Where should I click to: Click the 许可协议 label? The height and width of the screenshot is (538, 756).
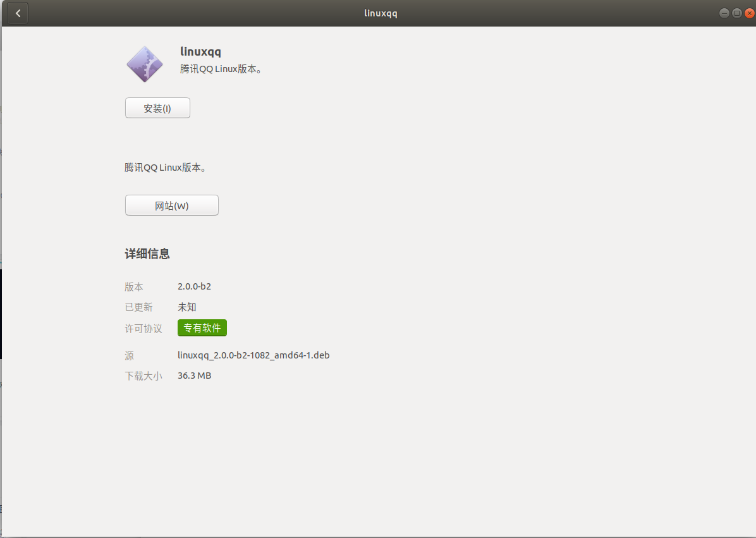point(143,329)
